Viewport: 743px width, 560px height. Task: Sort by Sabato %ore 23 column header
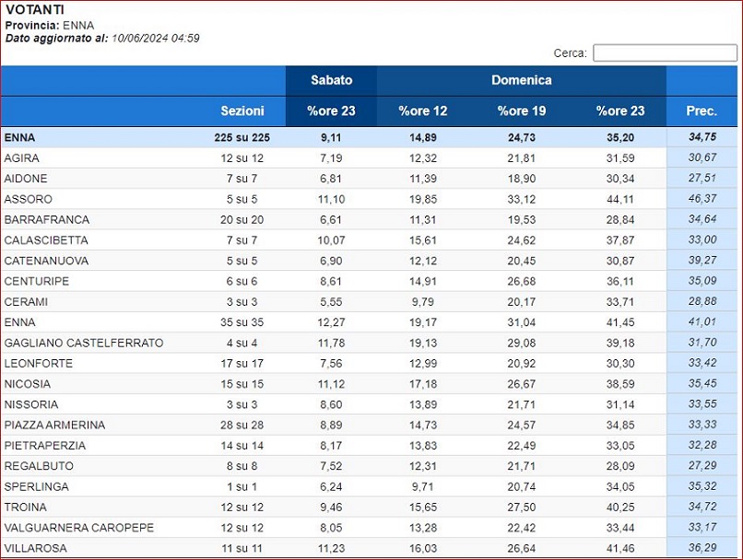(331, 111)
